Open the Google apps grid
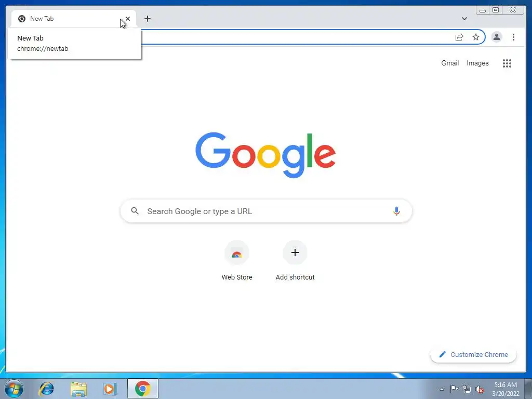532x399 pixels. [x=507, y=63]
